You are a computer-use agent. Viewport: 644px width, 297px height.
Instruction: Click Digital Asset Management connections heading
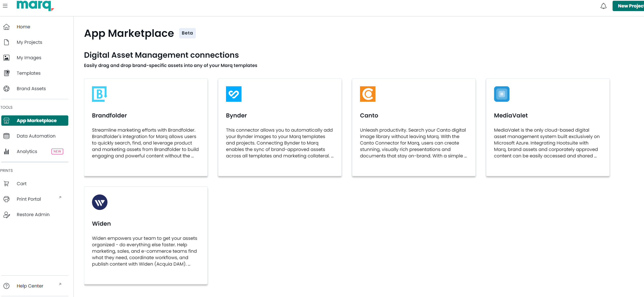(x=161, y=55)
